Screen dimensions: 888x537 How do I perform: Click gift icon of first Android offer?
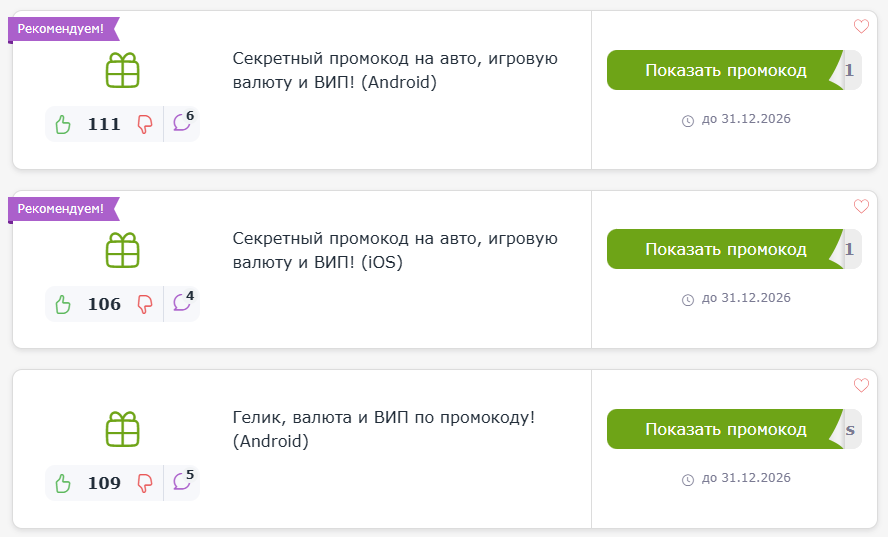[122, 70]
